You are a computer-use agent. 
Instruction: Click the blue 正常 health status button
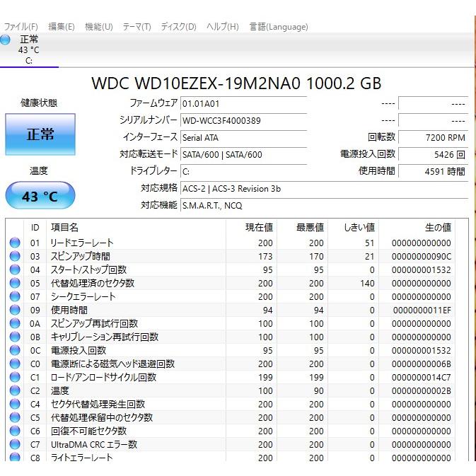tap(40, 134)
